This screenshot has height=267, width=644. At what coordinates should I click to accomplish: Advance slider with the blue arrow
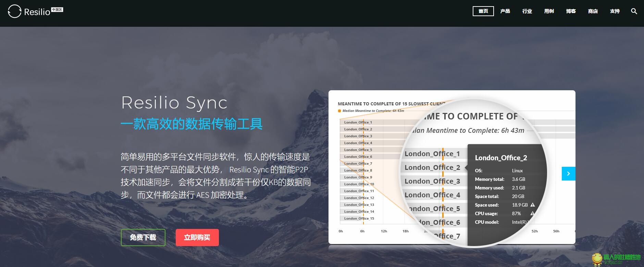pos(568,174)
